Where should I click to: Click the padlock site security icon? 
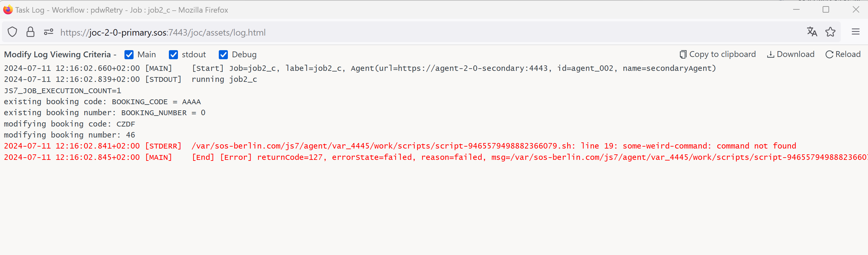(x=30, y=32)
